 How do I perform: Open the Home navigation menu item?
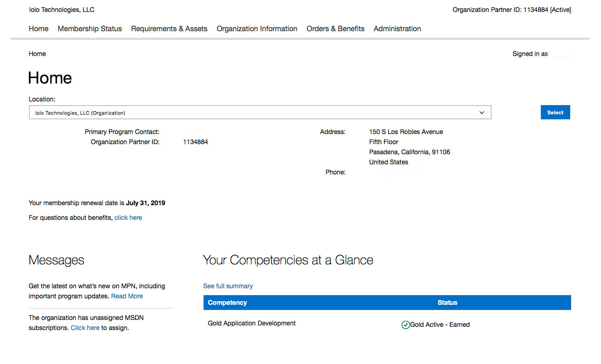pos(39,28)
